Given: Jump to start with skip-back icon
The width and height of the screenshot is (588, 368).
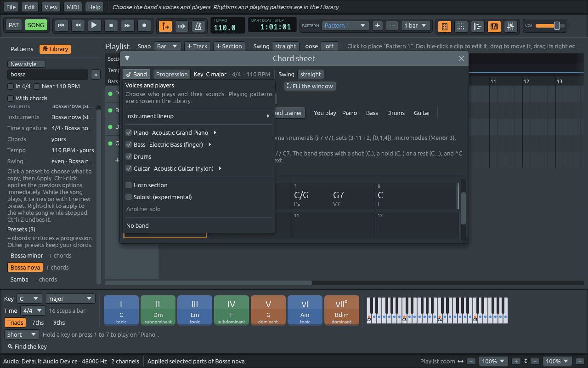Looking at the screenshot, I should coord(61,25).
